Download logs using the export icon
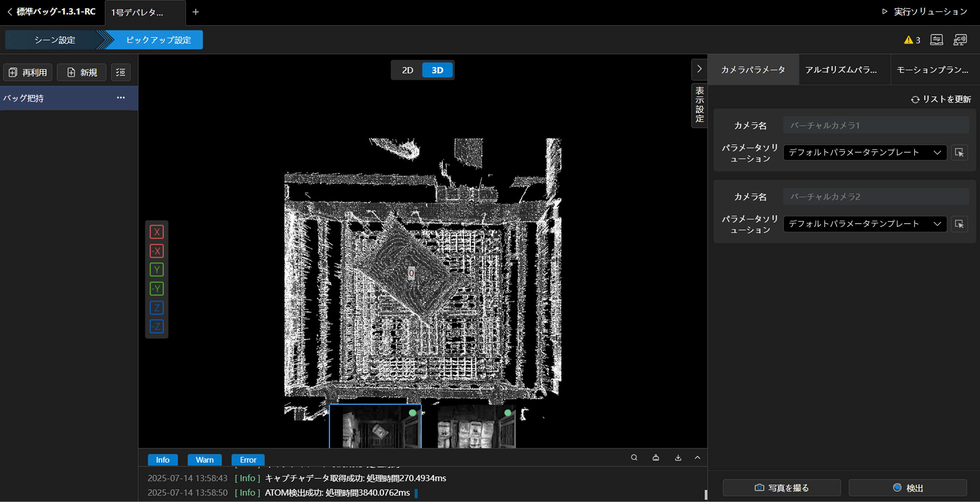Viewport: 980px width, 502px height. pos(678,457)
